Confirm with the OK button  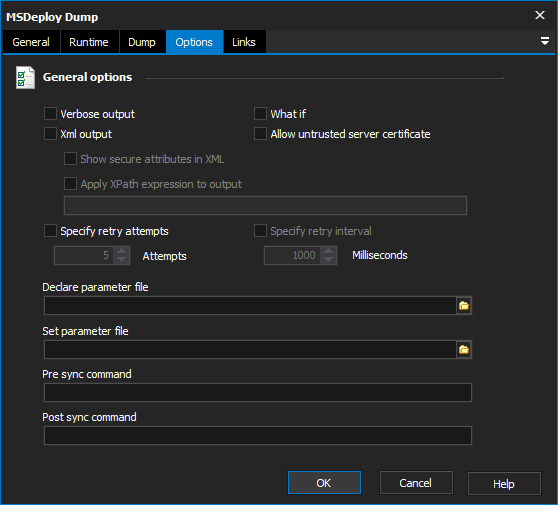324,483
